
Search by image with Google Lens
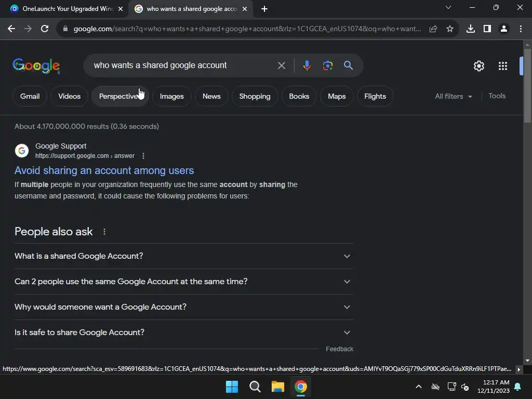pyautogui.click(x=327, y=65)
